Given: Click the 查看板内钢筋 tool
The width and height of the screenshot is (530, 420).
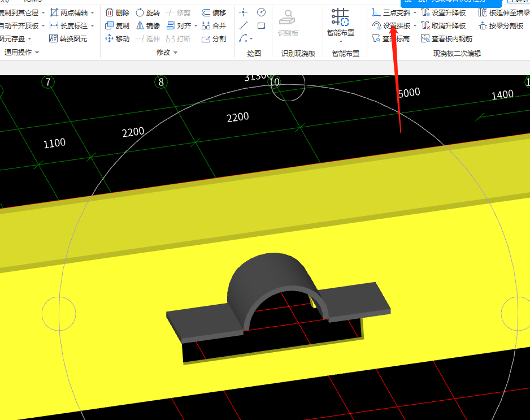Looking at the screenshot, I should point(446,39).
